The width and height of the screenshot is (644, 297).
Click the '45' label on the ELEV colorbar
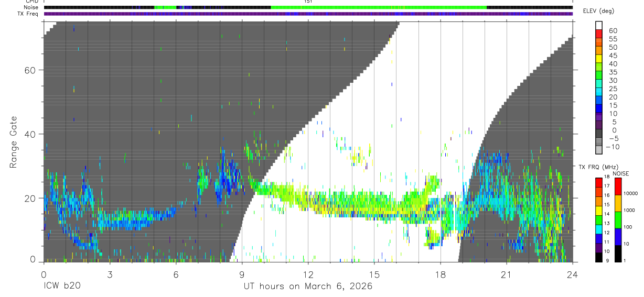613,56
